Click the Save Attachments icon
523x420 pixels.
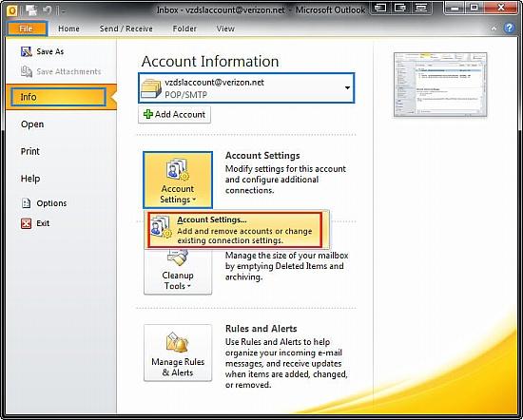pyautogui.click(x=27, y=71)
